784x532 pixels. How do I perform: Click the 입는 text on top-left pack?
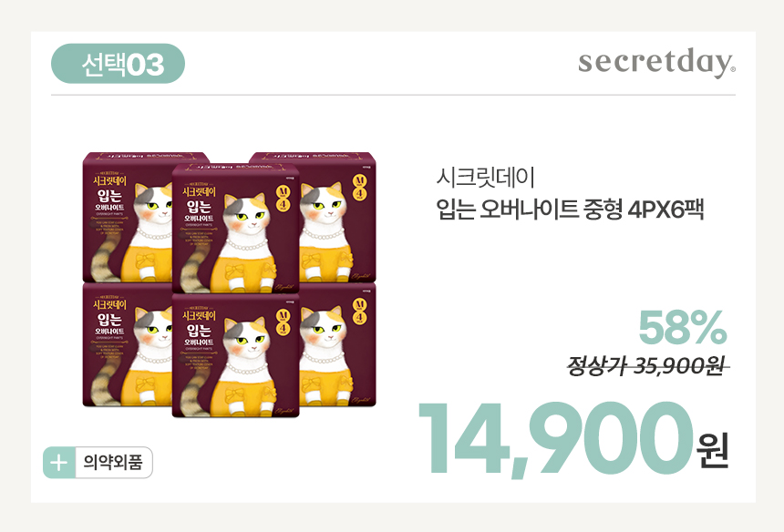coord(109,194)
